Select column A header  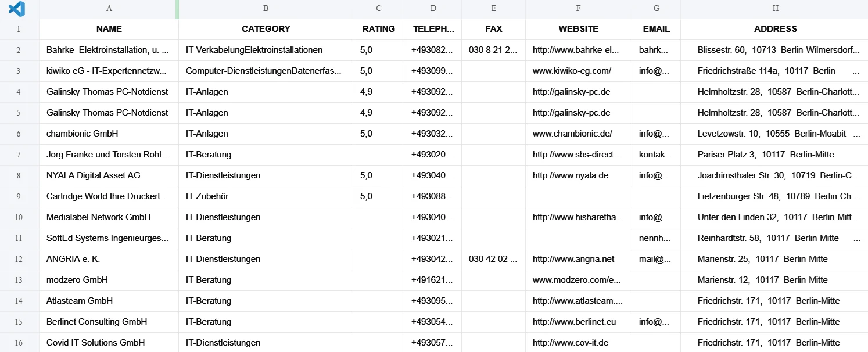(x=109, y=9)
